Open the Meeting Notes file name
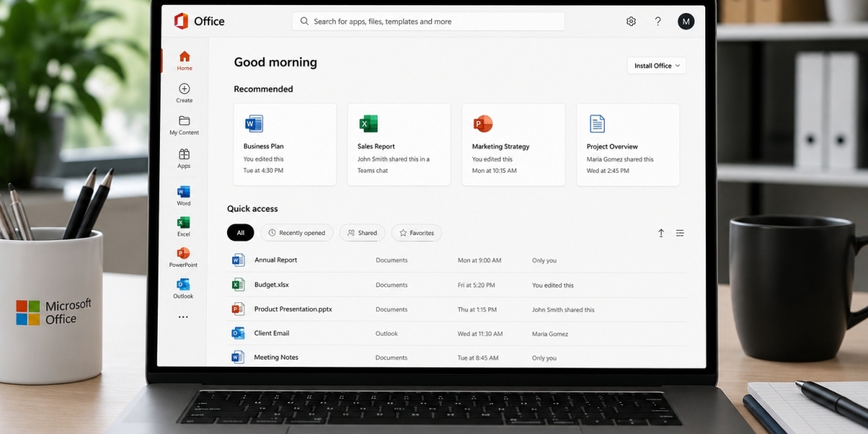The height and width of the screenshot is (434, 868). [276, 357]
